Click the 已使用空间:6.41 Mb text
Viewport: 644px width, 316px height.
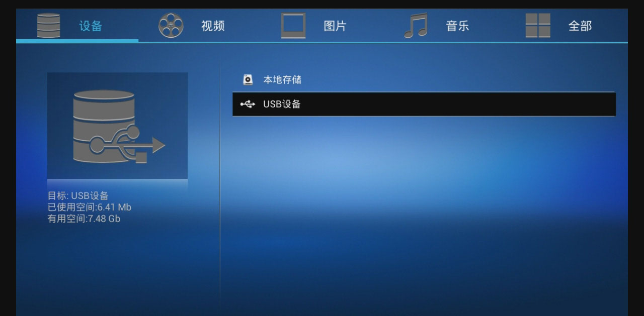point(90,207)
